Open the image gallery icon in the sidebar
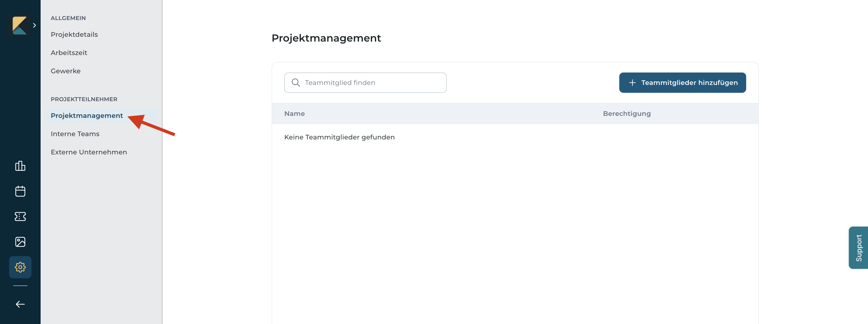 click(x=20, y=242)
